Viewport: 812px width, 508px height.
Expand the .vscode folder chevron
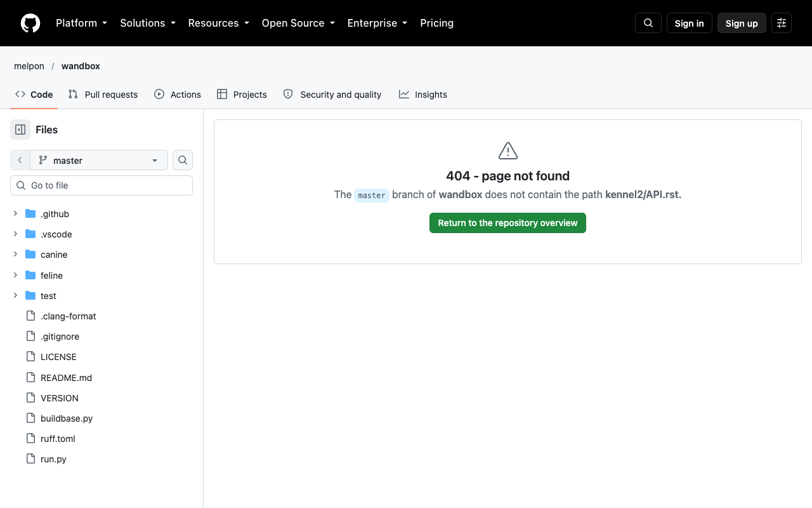tap(16, 234)
